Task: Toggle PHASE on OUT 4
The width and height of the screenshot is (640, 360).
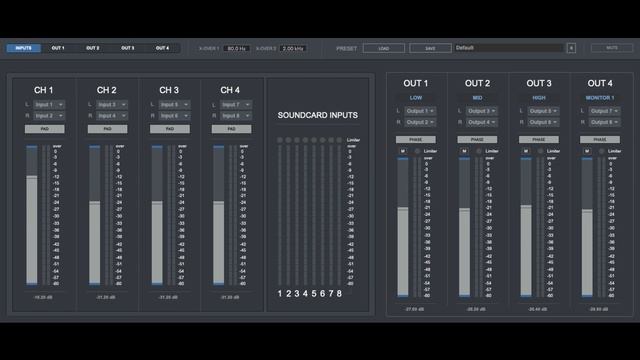Action: coord(600,140)
